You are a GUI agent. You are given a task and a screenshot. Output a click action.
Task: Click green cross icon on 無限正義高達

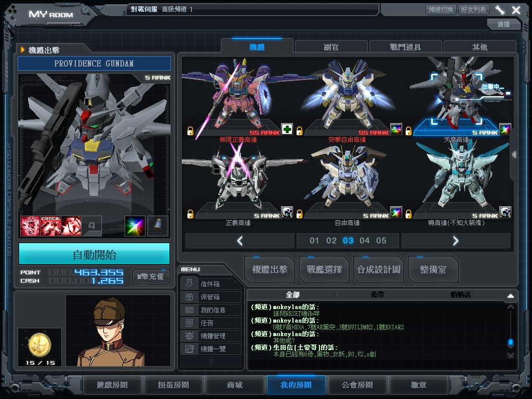click(287, 129)
